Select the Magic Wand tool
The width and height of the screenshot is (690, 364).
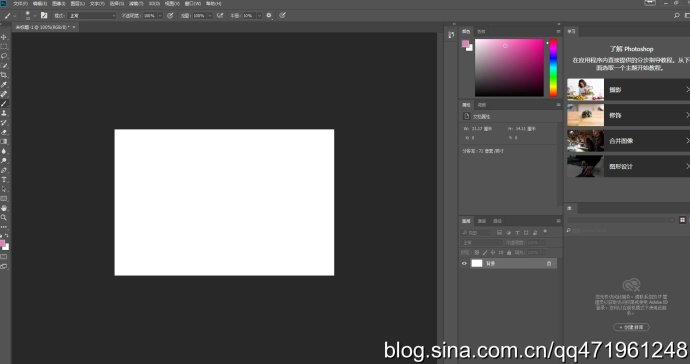[x=4, y=65]
